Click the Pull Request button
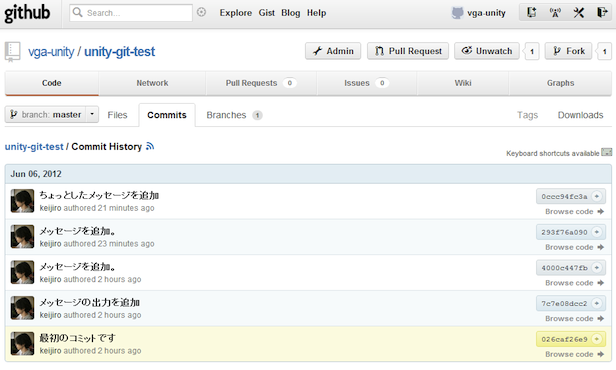616x370 pixels. pos(408,51)
